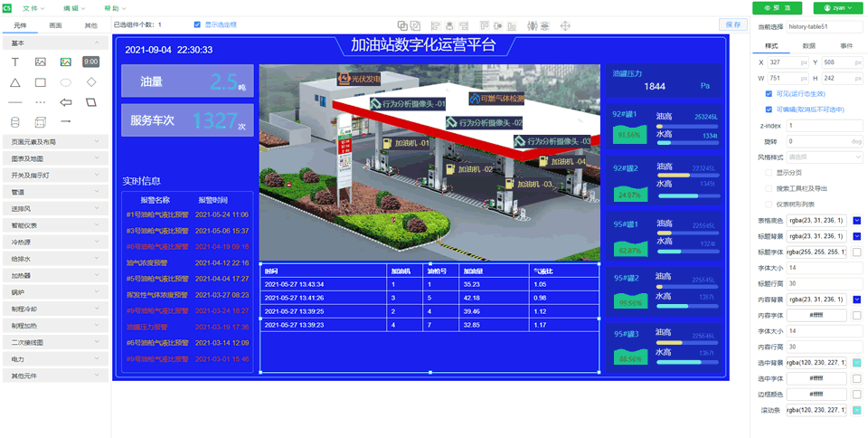
Task: Expand the 开关及指示灯 category
Action: pos(55,175)
